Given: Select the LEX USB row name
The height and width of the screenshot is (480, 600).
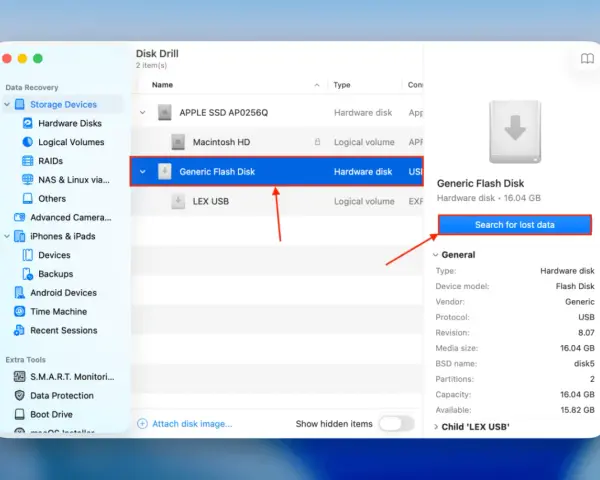Looking at the screenshot, I should (x=211, y=201).
